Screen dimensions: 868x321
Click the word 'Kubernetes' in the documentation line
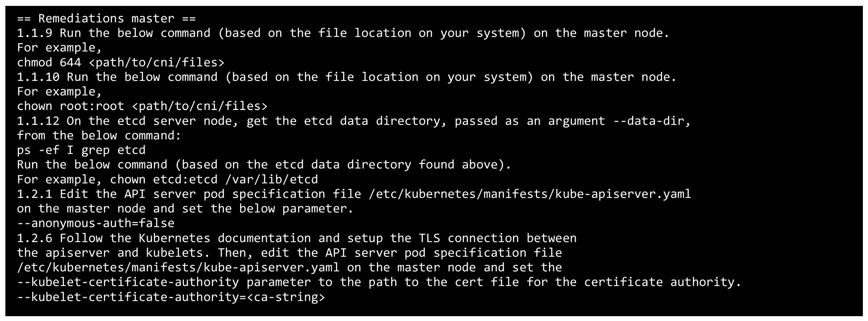pos(174,238)
